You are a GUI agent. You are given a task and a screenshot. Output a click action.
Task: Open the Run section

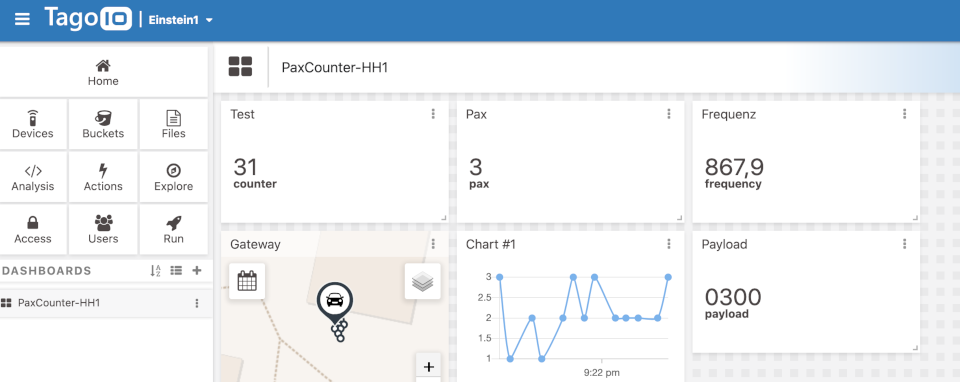coord(174,230)
